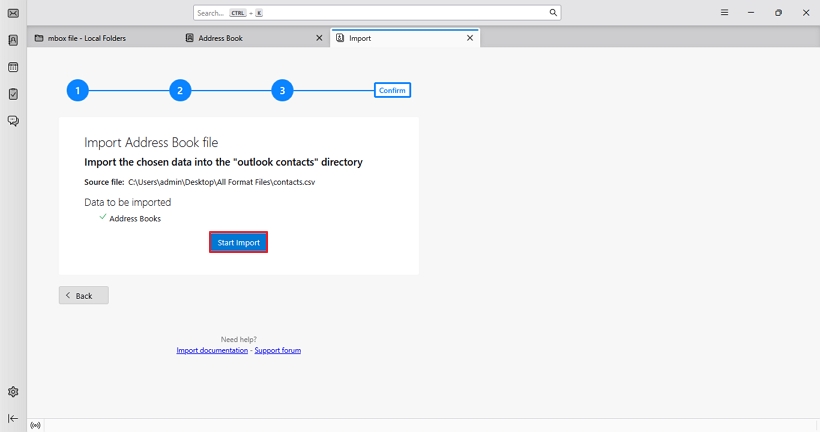Open the Tasks sidebar icon
The image size is (820, 432).
point(13,94)
